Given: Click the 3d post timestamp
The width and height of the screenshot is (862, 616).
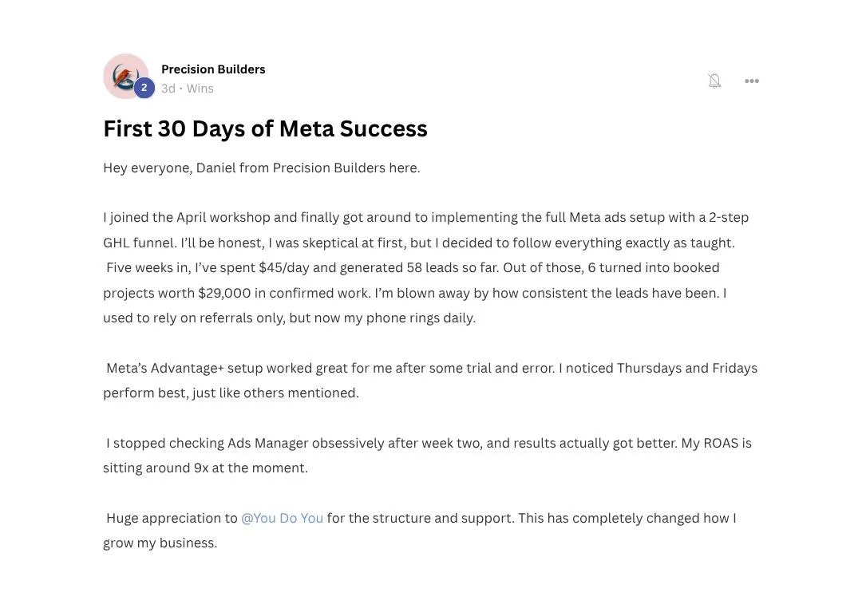Looking at the screenshot, I should (x=168, y=89).
